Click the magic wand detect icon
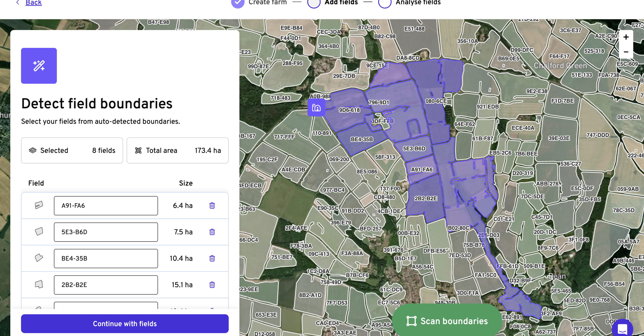 [39, 66]
